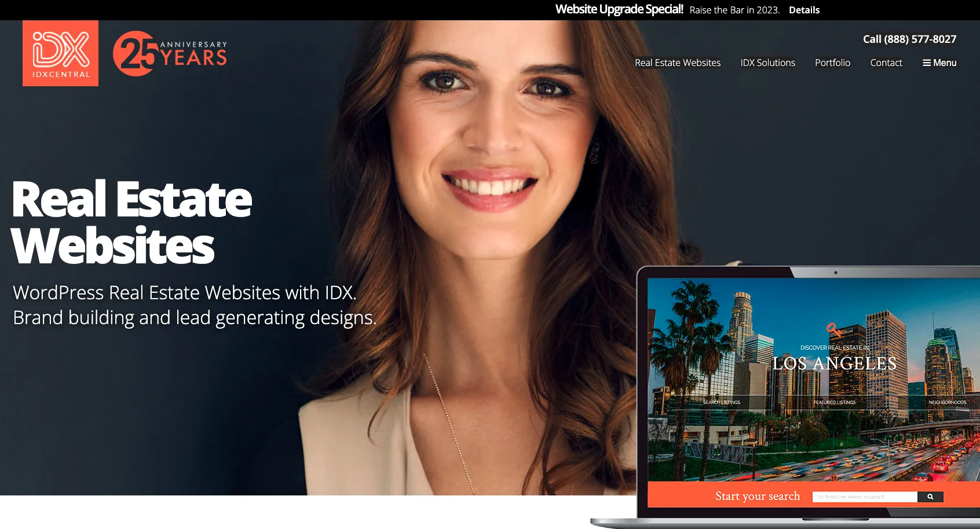
Task: Go to IDX Solutions
Action: [x=767, y=63]
